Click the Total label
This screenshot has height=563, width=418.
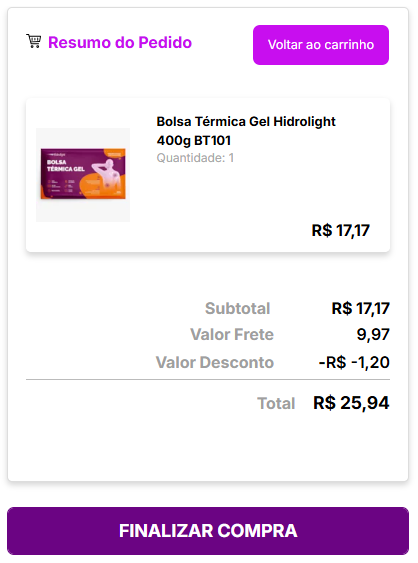[276, 403]
